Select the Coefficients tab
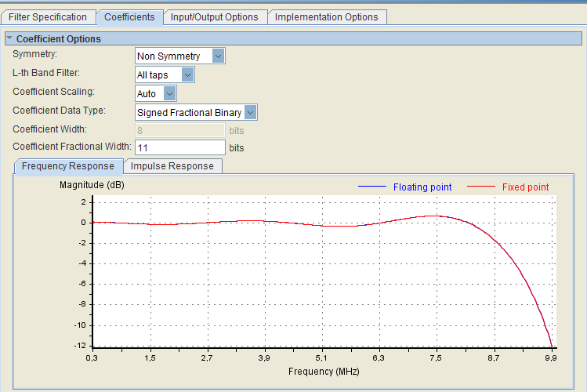Viewport: 587px width, 392px height. click(x=129, y=17)
